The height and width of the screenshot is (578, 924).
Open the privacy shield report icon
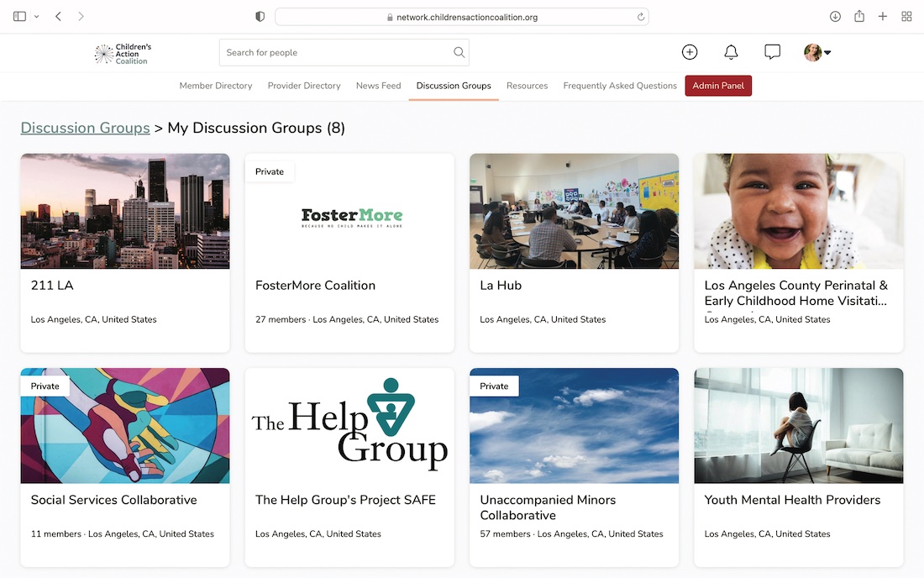(260, 17)
